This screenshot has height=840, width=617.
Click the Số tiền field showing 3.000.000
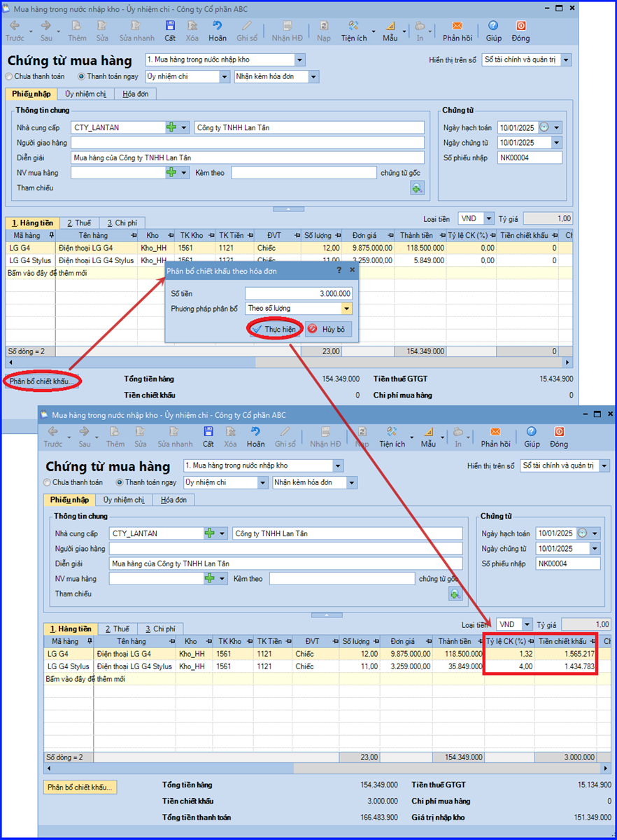pyautogui.click(x=298, y=293)
